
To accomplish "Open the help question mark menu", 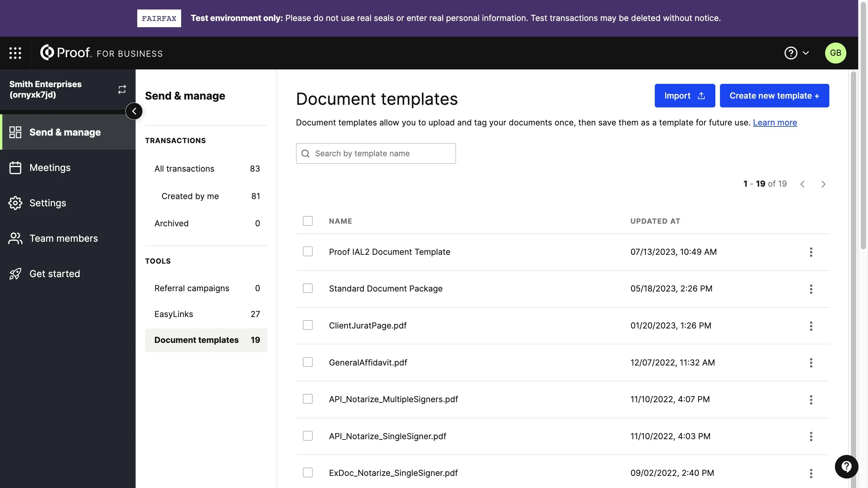I will click(x=797, y=53).
